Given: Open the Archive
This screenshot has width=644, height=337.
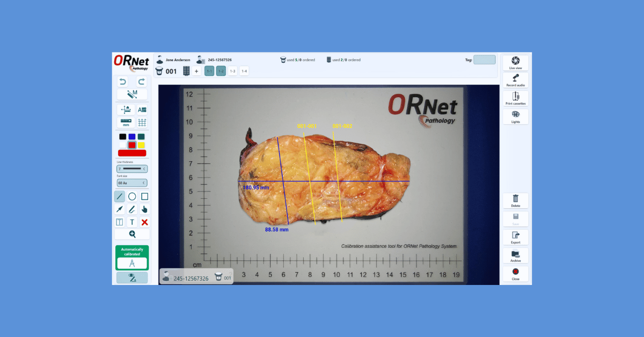Looking at the screenshot, I should [x=516, y=255].
